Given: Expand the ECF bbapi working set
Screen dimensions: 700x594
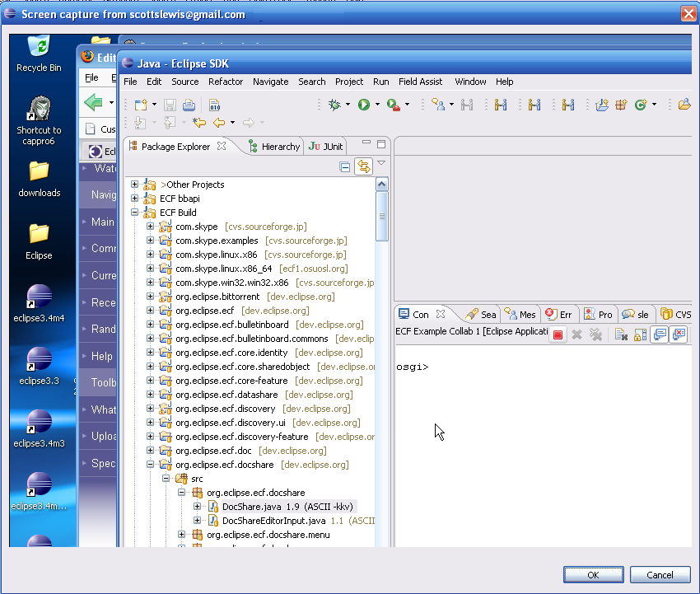Looking at the screenshot, I should tap(134, 198).
